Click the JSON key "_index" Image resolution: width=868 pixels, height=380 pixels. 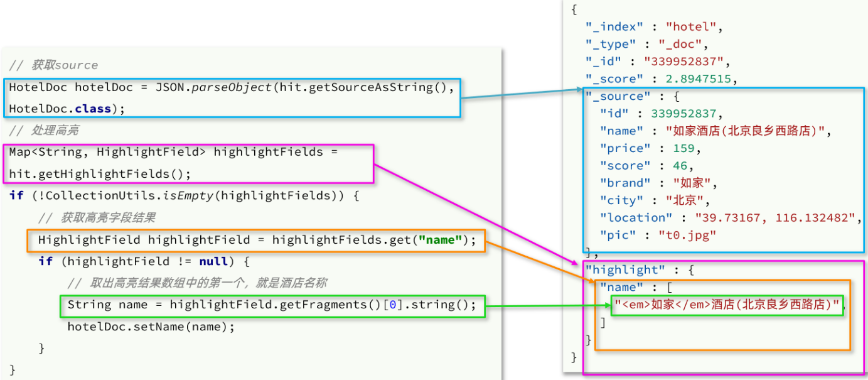point(614,27)
